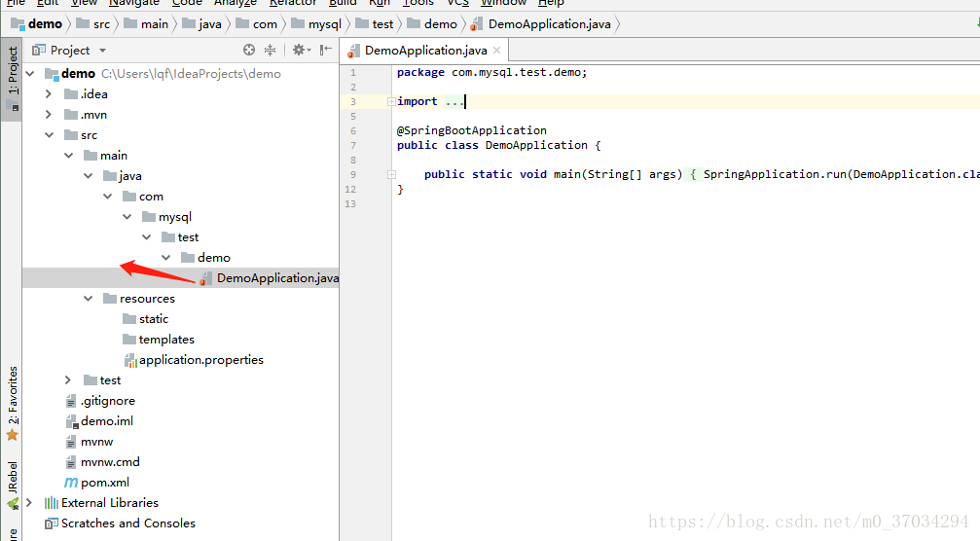Close the DemoApplication.java editor tab
The height and width of the screenshot is (541, 980).
coord(496,51)
